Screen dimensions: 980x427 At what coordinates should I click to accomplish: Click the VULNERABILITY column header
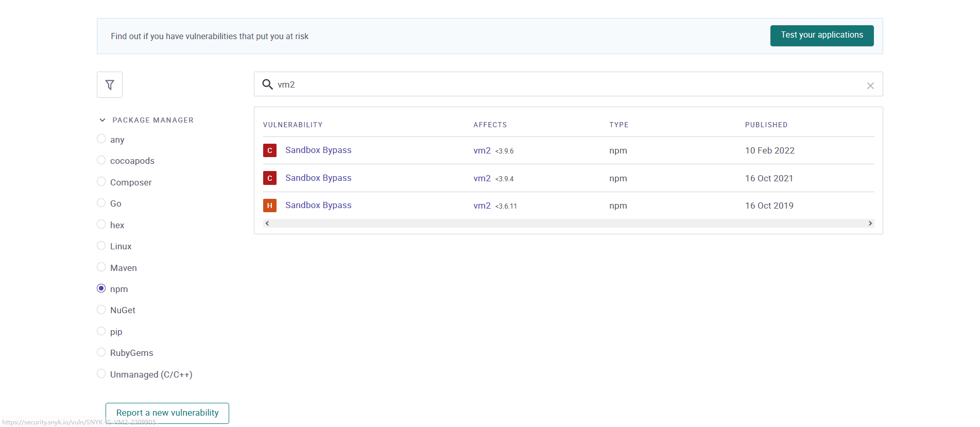[293, 125]
